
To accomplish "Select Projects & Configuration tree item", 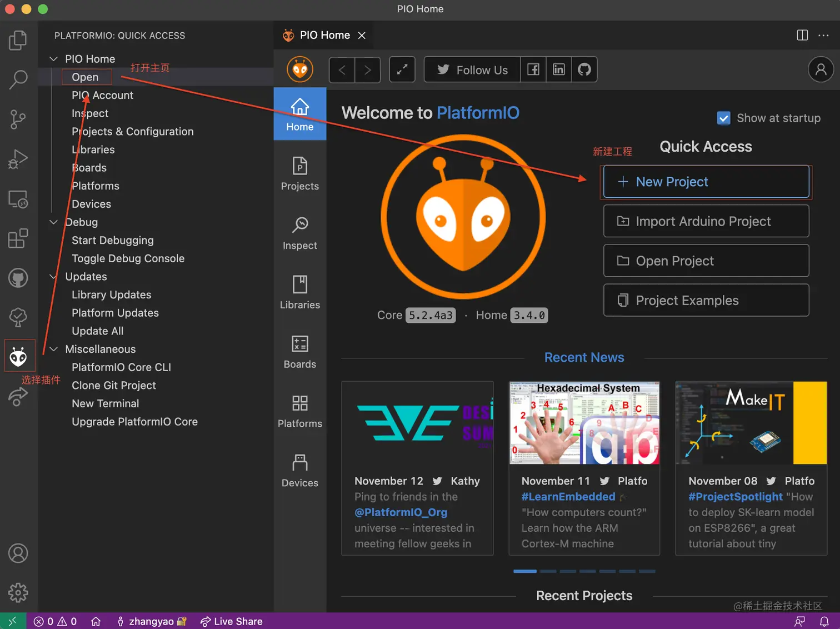I will coord(133,132).
